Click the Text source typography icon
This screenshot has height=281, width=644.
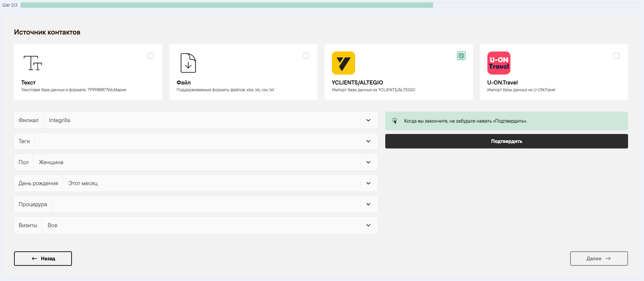(x=33, y=63)
